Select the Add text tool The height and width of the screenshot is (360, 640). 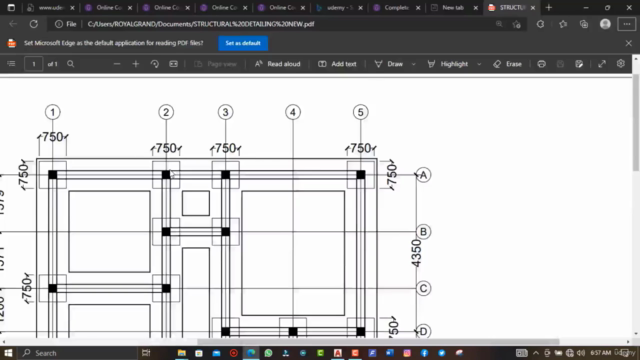point(337,64)
